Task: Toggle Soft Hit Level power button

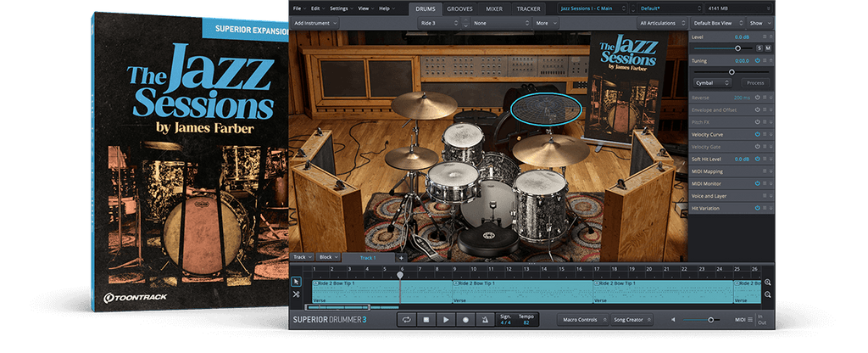Action: pyautogui.click(x=757, y=159)
